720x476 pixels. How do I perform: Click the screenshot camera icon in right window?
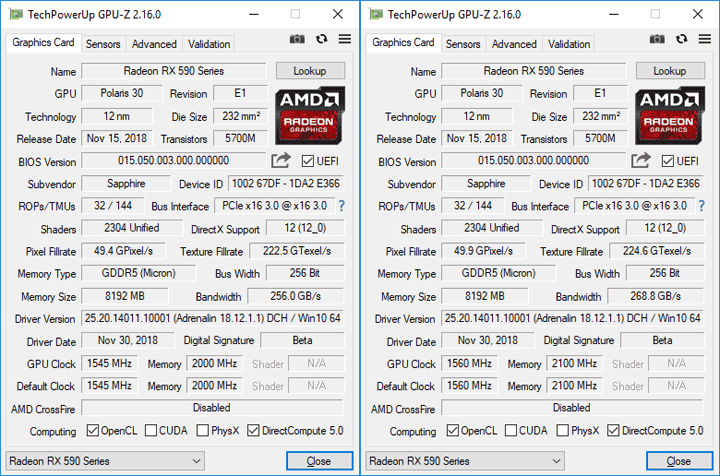click(657, 39)
